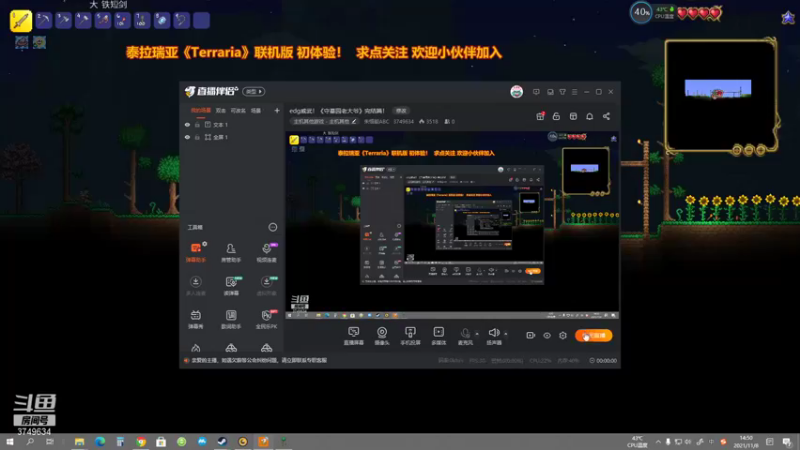Add a 手机投屏 phone casting source
Image resolution: width=800 pixels, height=450 pixels.
pos(410,336)
